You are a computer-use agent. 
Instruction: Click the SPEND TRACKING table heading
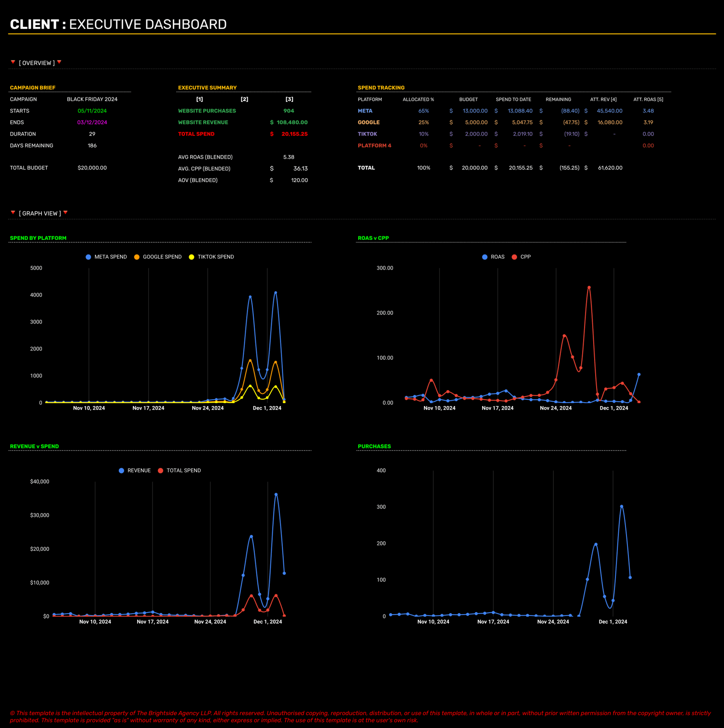381,88
